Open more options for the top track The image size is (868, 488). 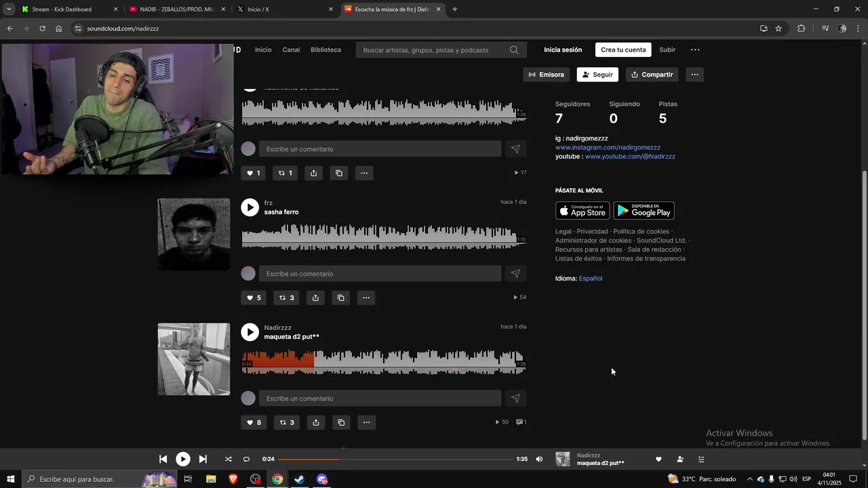[x=364, y=173]
